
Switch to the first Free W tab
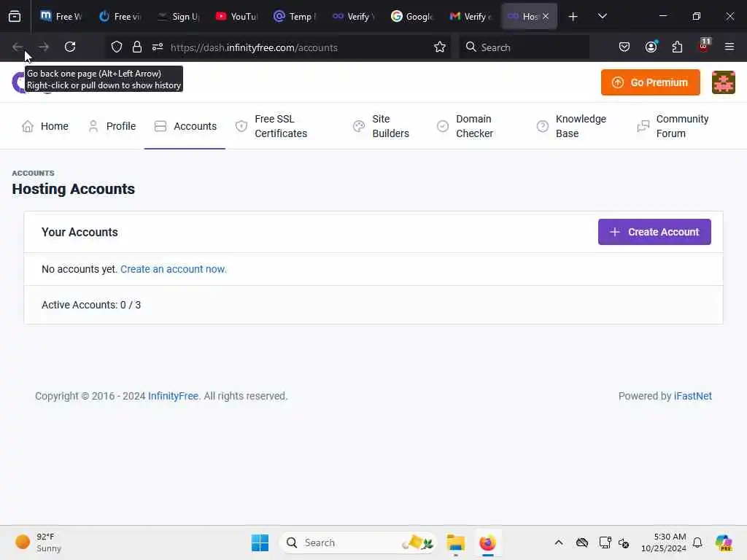(x=61, y=16)
